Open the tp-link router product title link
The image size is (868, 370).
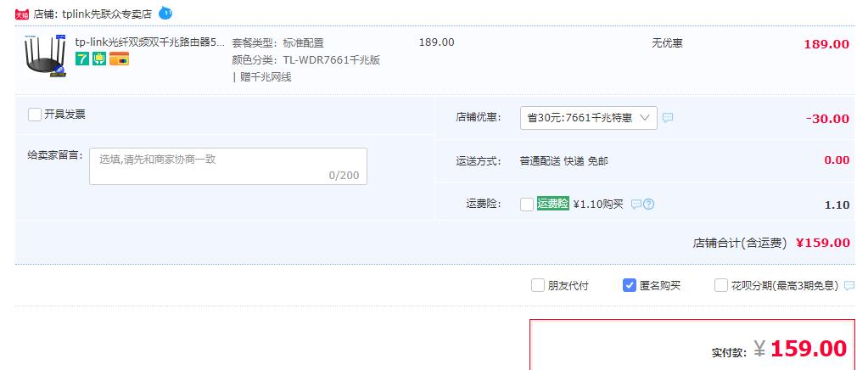click(150, 42)
